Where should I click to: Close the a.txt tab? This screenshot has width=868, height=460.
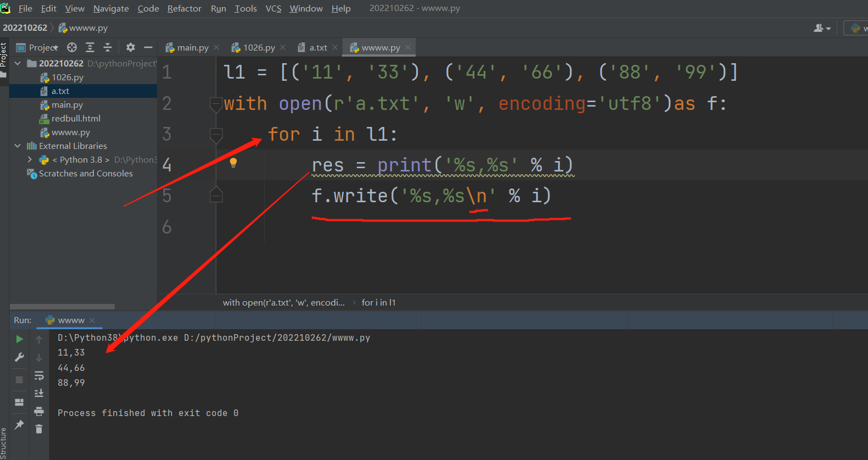[335, 47]
